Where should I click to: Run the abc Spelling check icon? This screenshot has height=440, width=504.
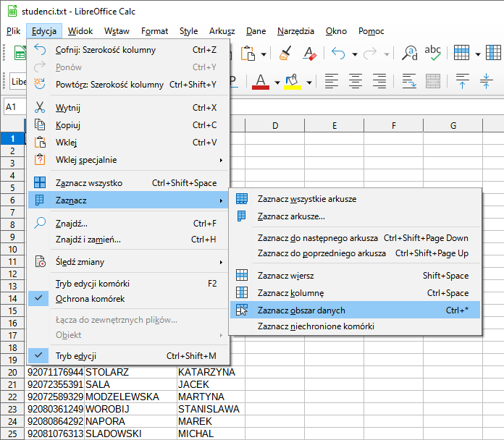[x=432, y=54]
